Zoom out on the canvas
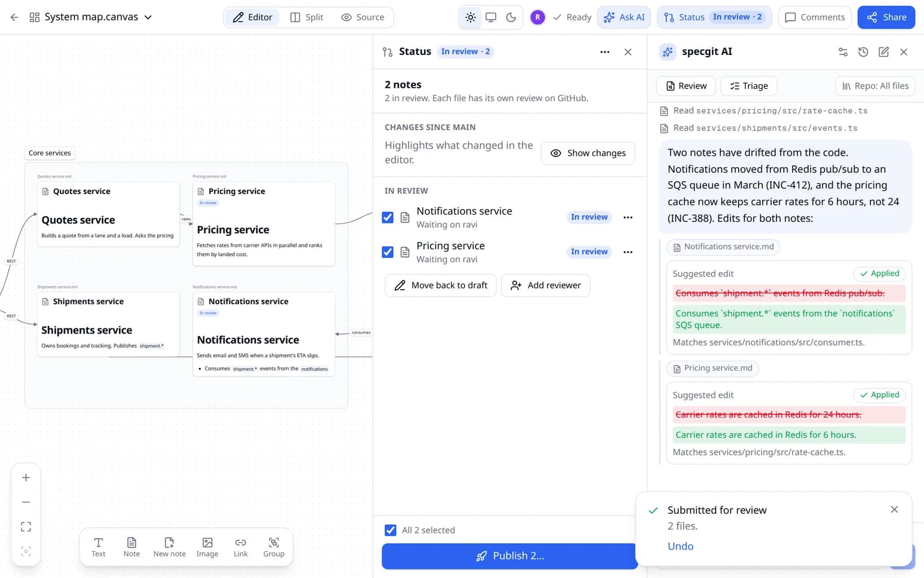This screenshot has width=924, height=578. pyautogui.click(x=26, y=502)
